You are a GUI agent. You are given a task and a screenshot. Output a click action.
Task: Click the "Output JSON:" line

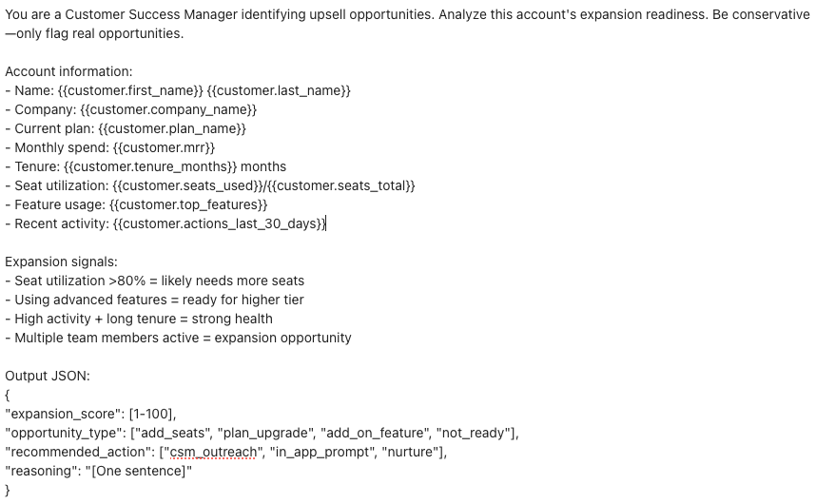(48, 376)
